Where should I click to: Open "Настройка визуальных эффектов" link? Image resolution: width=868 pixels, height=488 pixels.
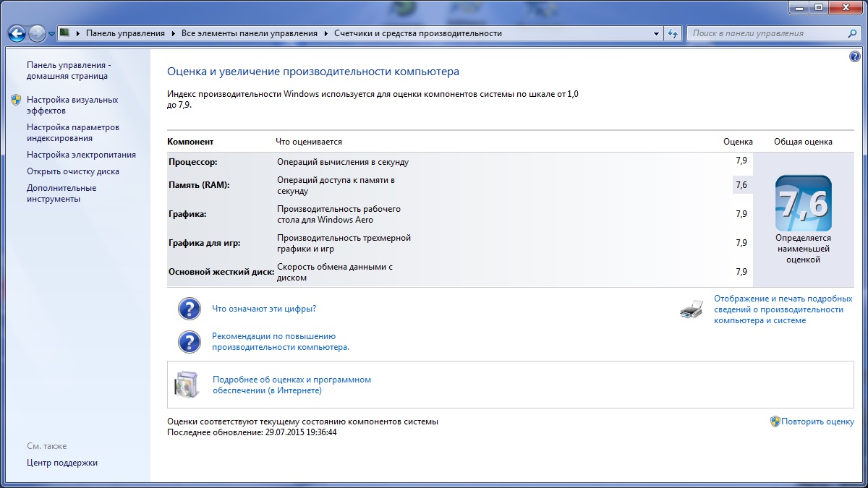[72, 105]
